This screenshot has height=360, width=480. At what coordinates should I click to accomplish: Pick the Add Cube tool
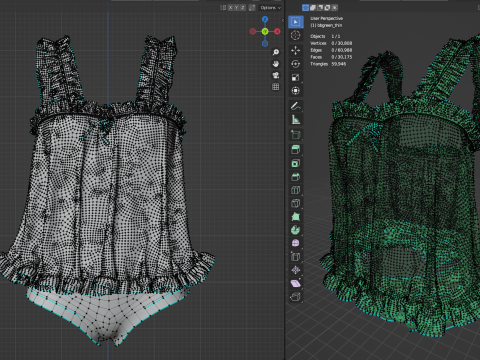[x=295, y=134]
